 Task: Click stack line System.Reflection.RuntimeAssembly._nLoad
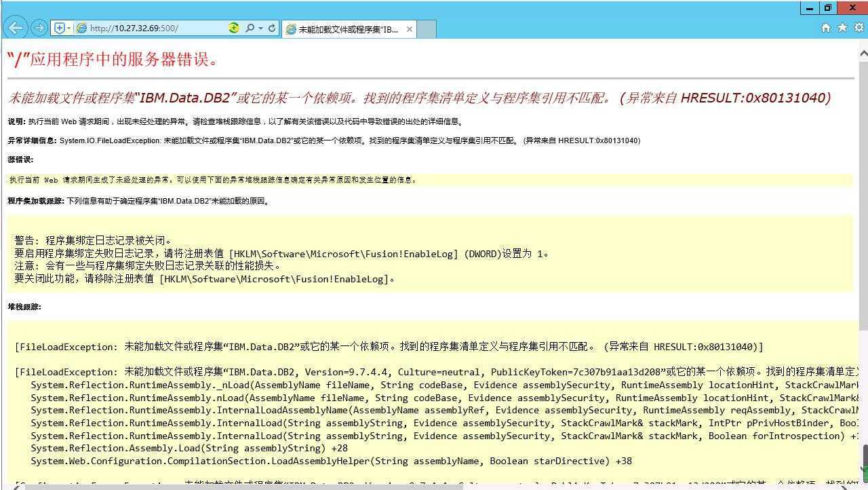click(445, 385)
